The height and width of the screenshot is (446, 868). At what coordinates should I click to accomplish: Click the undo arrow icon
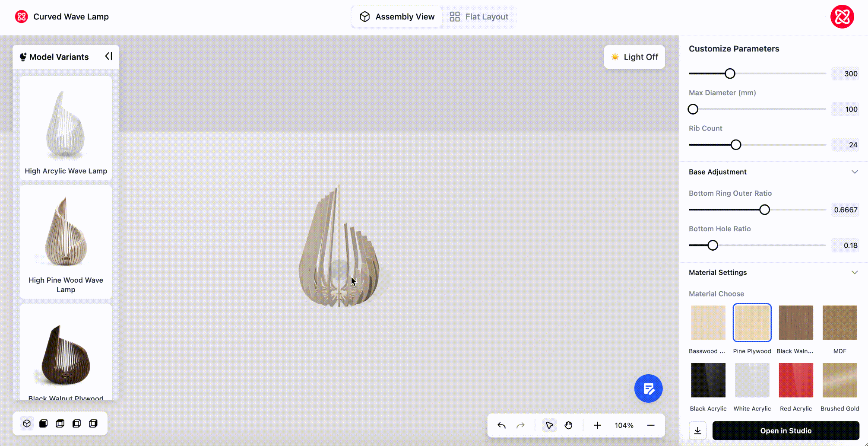coord(501,425)
